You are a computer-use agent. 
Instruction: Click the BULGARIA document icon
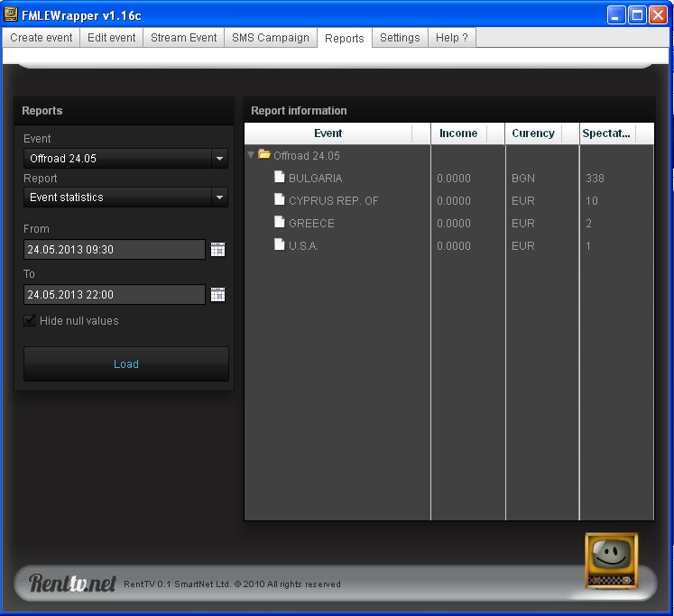(x=280, y=177)
